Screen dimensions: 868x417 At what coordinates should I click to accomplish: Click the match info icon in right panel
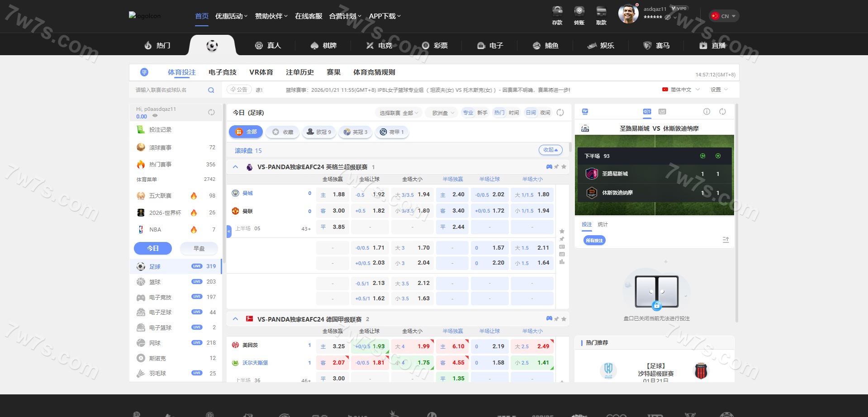click(707, 112)
